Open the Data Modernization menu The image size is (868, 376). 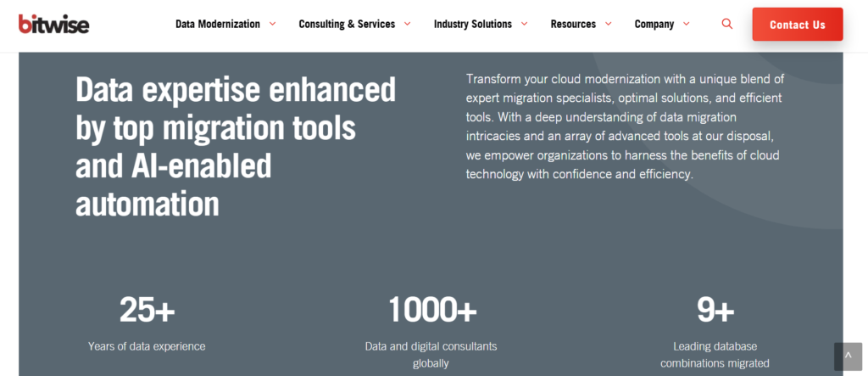pyautogui.click(x=218, y=24)
